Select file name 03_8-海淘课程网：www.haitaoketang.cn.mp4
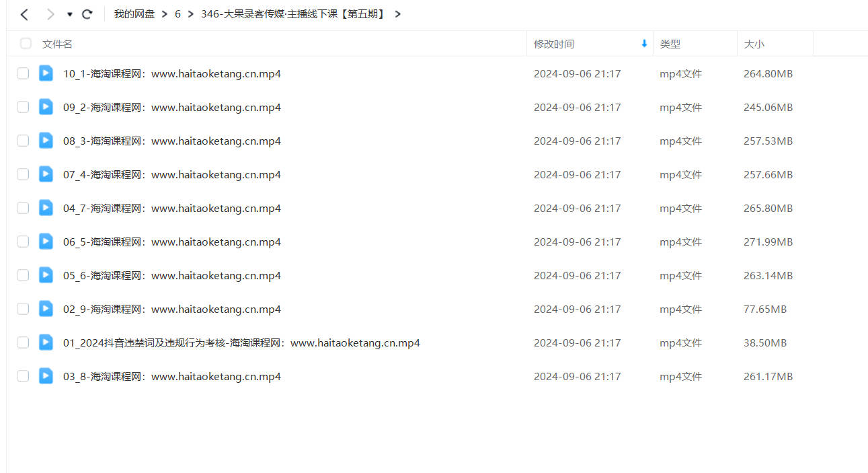Image resolution: width=868 pixels, height=473 pixels. click(x=172, y=377)
